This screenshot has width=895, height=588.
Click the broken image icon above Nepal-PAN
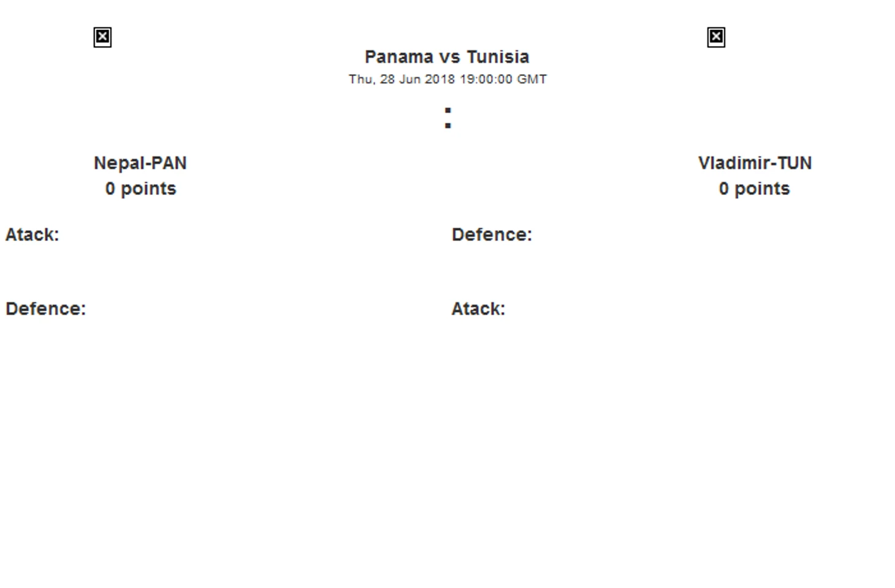(102, 37)
